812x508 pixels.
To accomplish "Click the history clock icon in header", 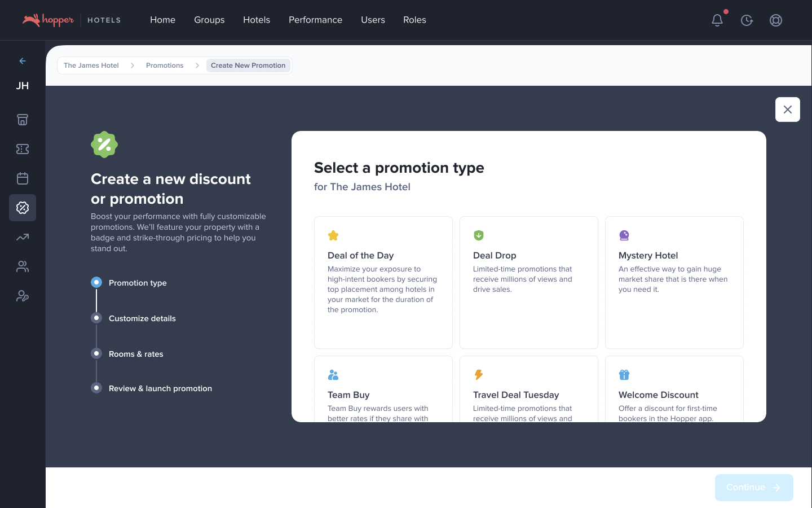I will click(x=747, y=20).
